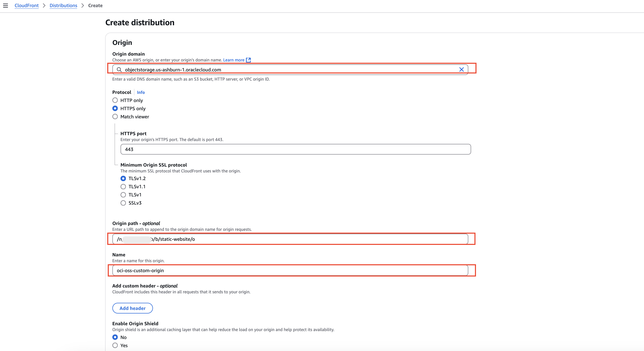Open the hamburger navigation menu
This screenshot has height=351, width=644.
pyautogui.click(x=5, y=6)
